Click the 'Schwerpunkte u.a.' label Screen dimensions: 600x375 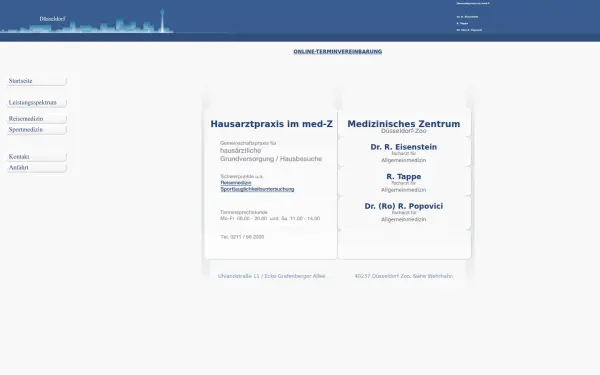click(x=242, y=176)
